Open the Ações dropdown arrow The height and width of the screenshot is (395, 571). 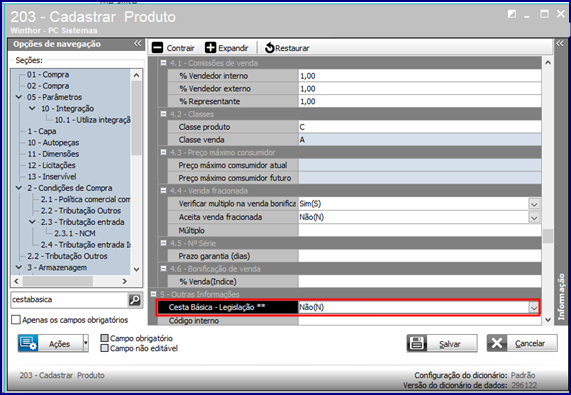[86, 343]
